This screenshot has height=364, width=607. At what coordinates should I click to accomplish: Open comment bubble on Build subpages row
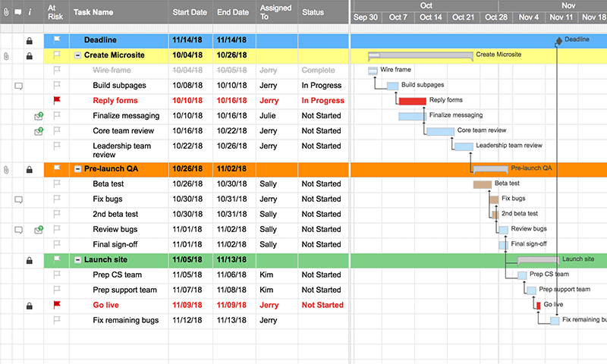(x=18, y=86)
